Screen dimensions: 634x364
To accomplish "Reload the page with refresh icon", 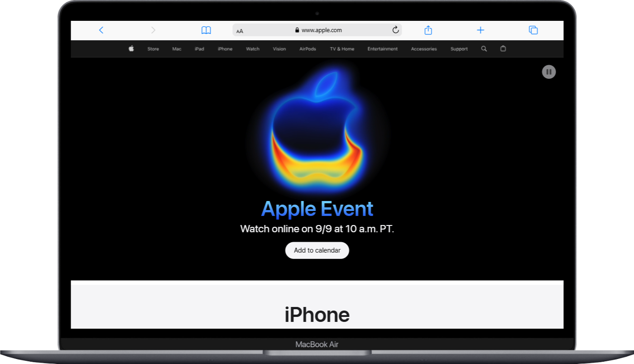I will 395,30.
